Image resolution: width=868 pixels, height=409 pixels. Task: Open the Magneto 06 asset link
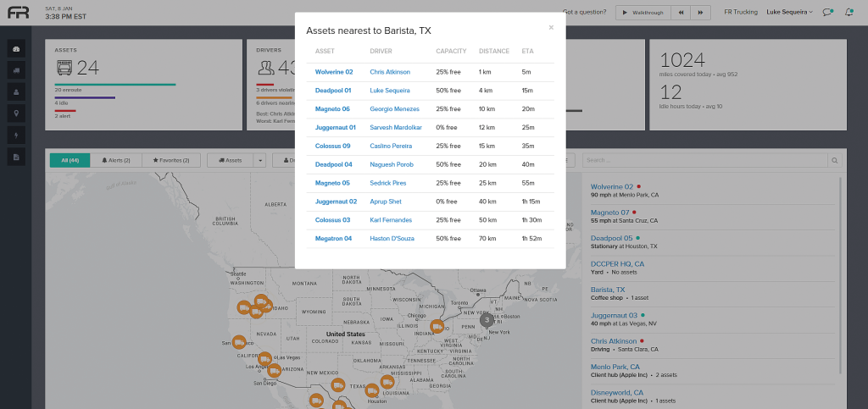332,109
